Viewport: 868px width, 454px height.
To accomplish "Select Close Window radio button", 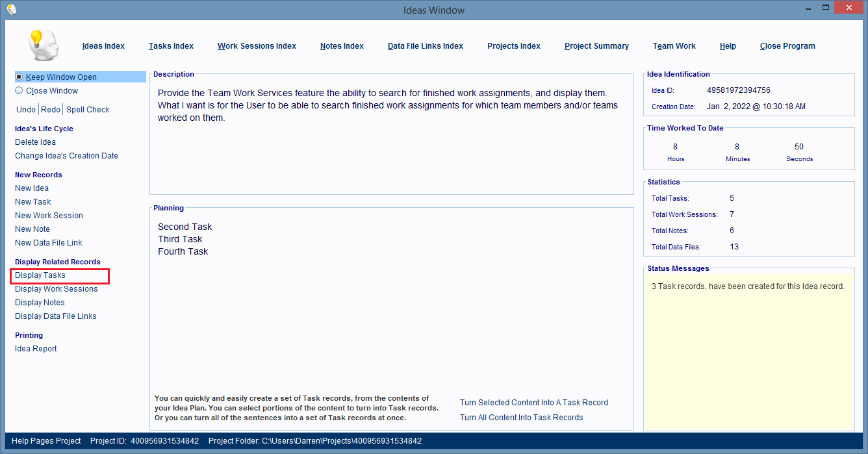I will tap(19, 91).
